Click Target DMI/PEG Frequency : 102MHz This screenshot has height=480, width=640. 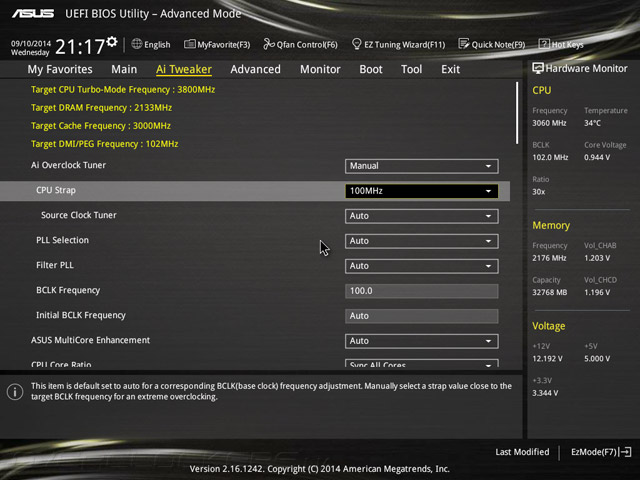click(x=104, y=144)
